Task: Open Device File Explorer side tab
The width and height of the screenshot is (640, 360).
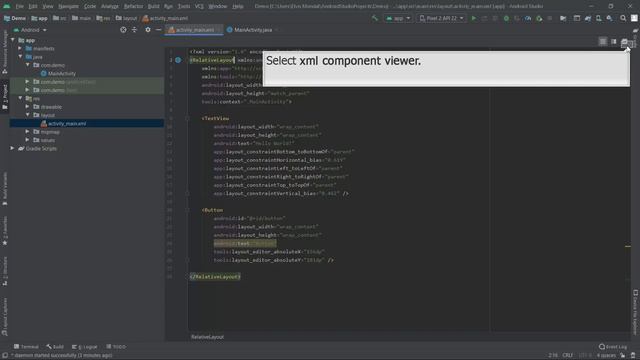Action: pyautogui.click(x=635, y=312)
